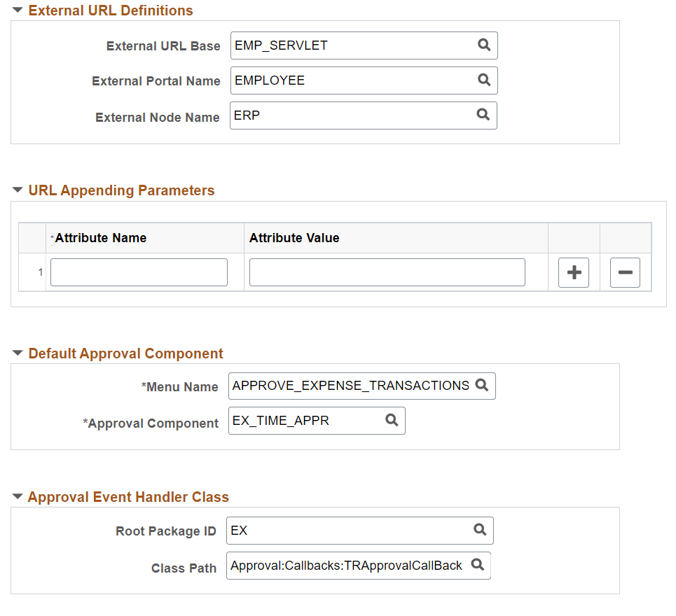Image resolution: width=676 pixels, height=616 pixels.
Task: Click the ERP node name field
Action: click(336, 115)
